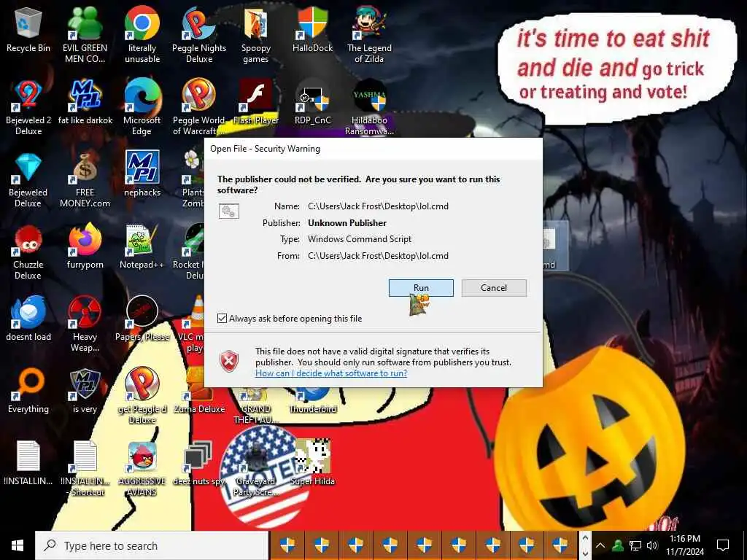747x560 pixels.
Task: Launch Microsoft Edge from desktop
Action: 142,108
